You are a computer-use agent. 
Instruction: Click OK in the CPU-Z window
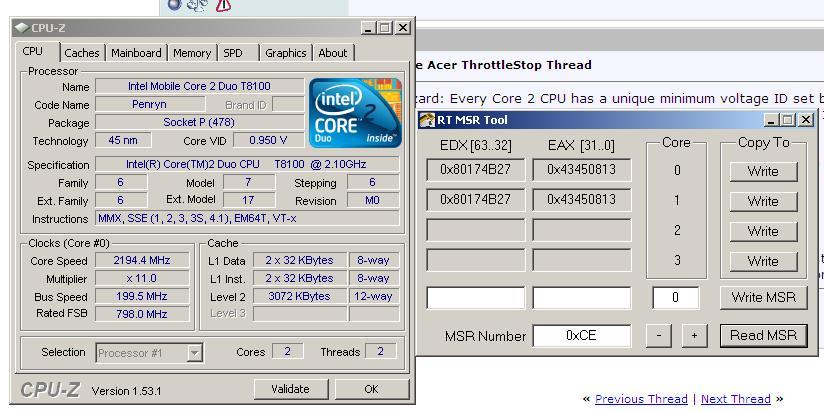pyautogui.click(x=371, y=389)
